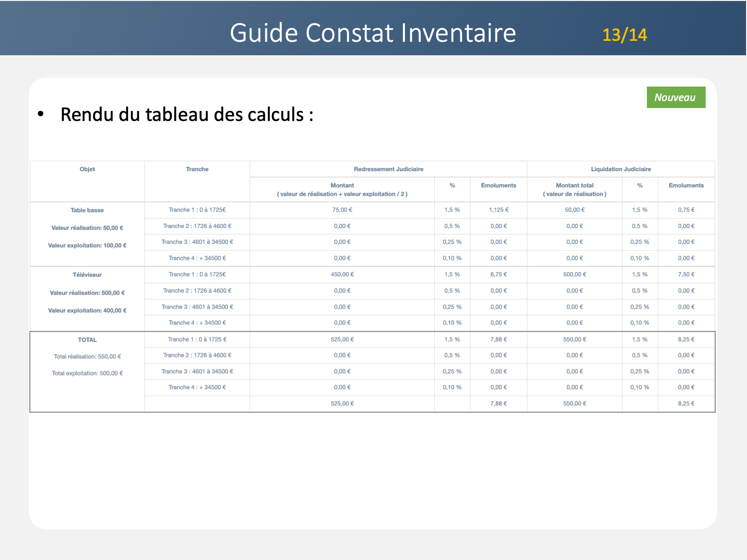The image size is (747, 560).
Task: Click the Redressement Judiciaire header
Action: 388,169
